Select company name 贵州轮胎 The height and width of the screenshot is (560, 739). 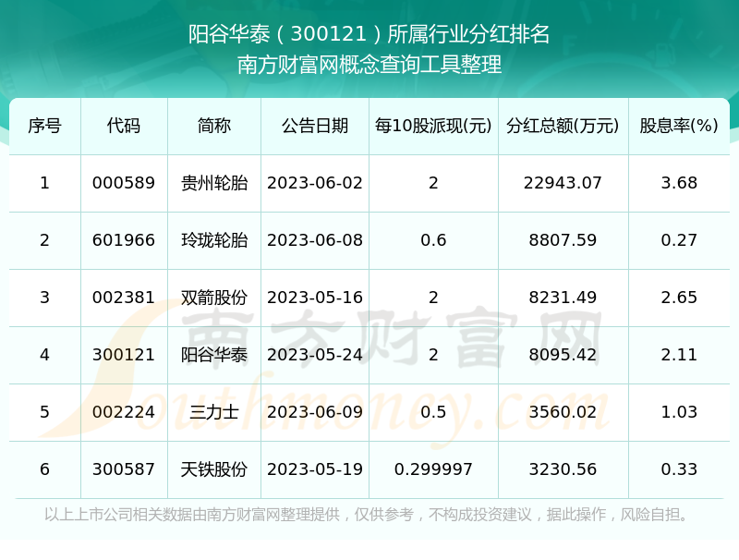click(x=214, y=183)
